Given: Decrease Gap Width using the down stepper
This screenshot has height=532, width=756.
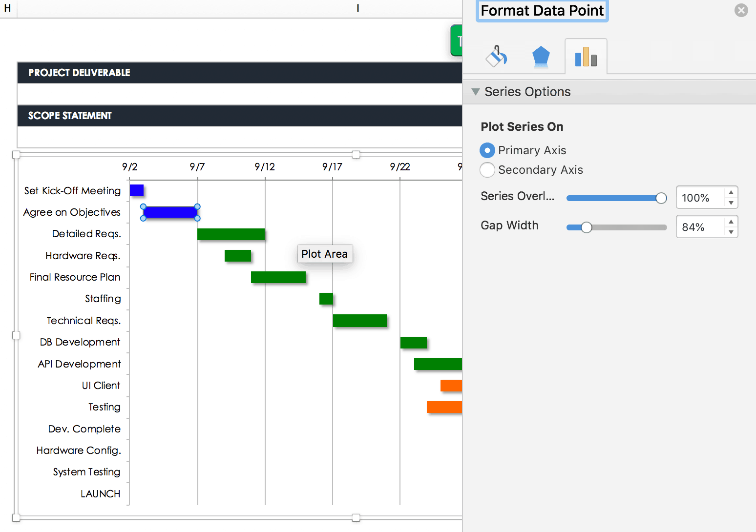Looking at the screenshot, I should [x=731, y=231].
